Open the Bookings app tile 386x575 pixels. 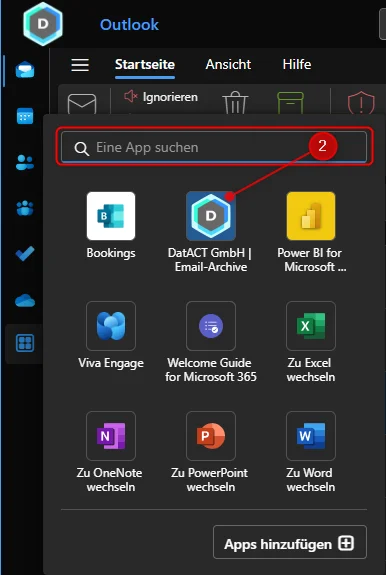(x=111, y=226)
